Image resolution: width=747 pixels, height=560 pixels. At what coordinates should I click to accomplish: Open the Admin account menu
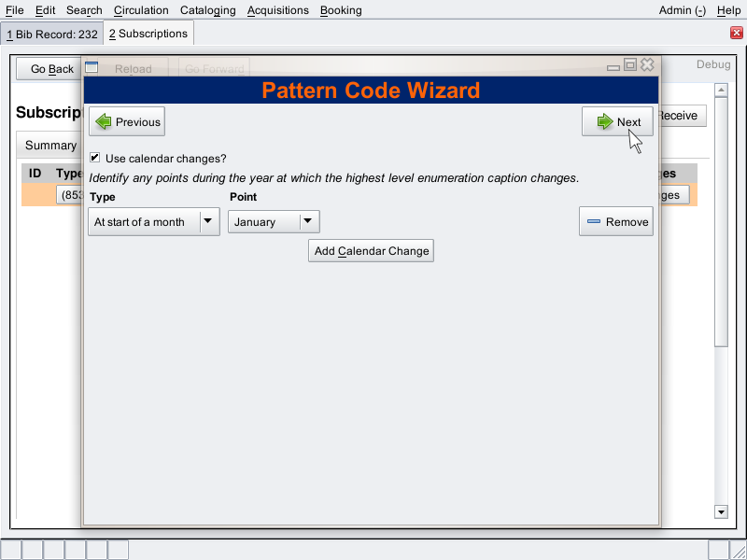pos(682,10)
